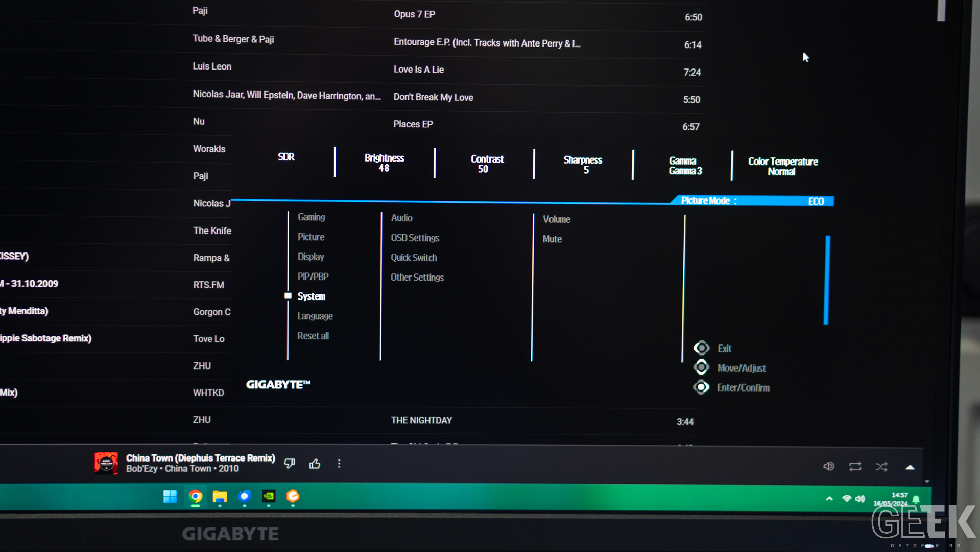The width and height of the screenshot is (980, 552).
Task: Select Display in the OSD menu
Action: (311, 257)
